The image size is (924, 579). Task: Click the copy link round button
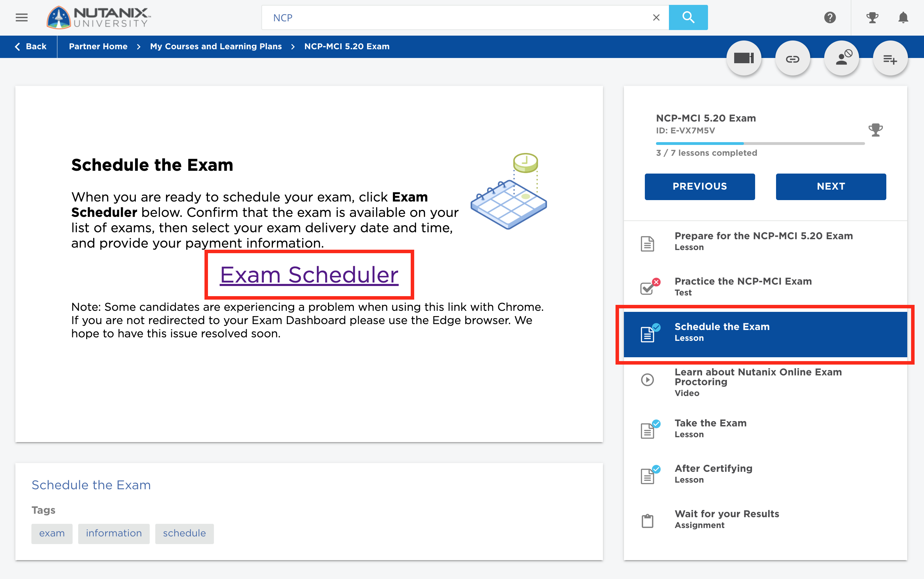pyautogui.click(x=792, y=59)
